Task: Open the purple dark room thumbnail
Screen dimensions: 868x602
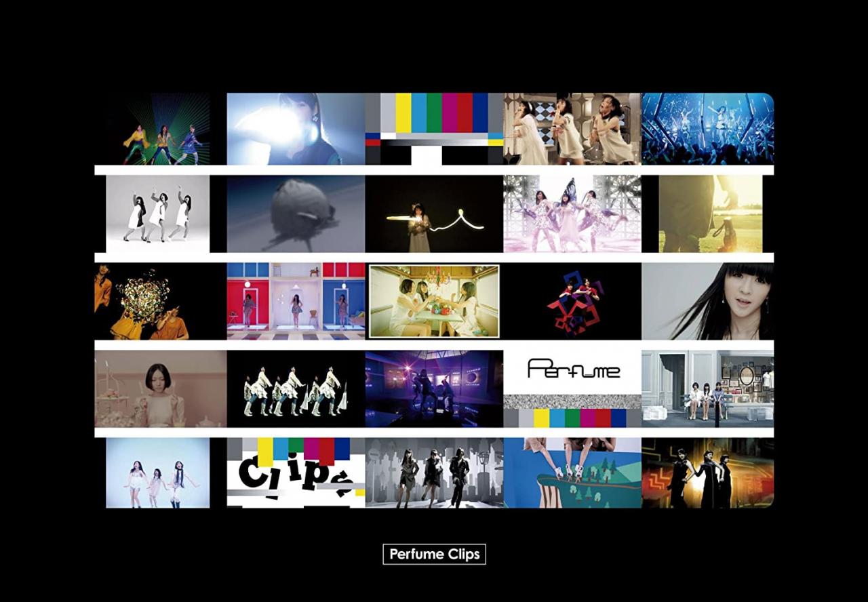Action: tap(434, 388)
